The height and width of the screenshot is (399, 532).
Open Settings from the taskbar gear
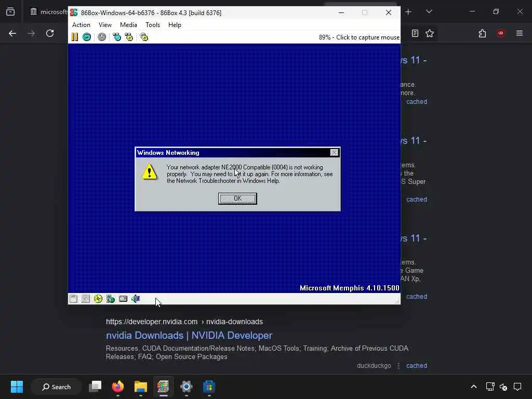[x=187, y=387]
